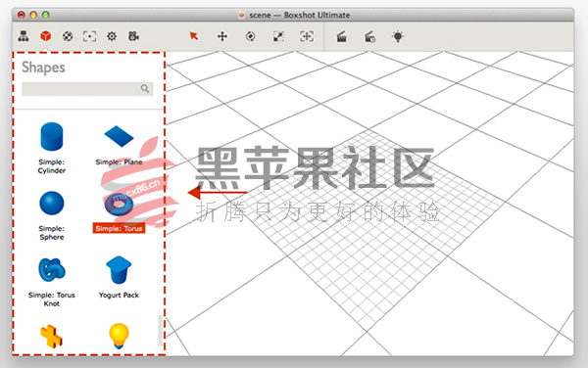
Task: Open the camera panel icon
Action: (x=133, y=36)
